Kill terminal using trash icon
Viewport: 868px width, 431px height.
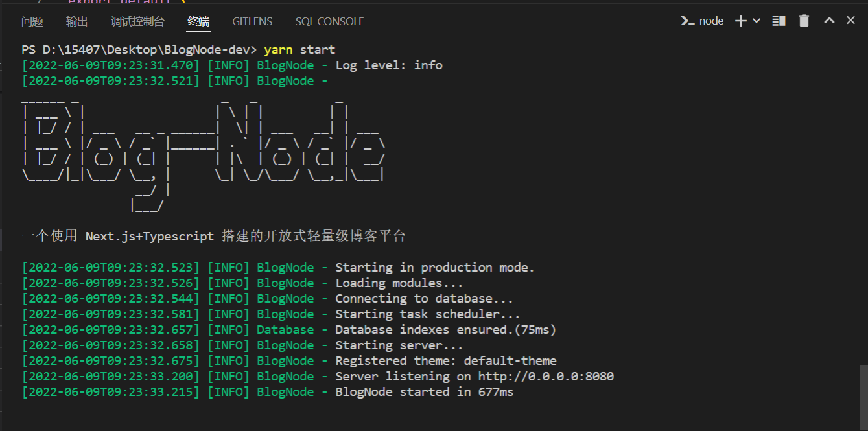tap(804, 21)
